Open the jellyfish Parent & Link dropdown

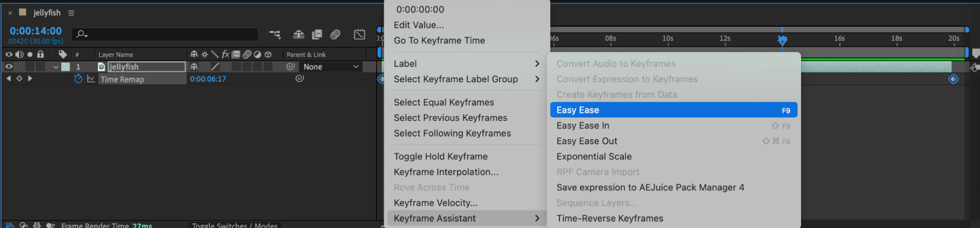coord(331,67)
